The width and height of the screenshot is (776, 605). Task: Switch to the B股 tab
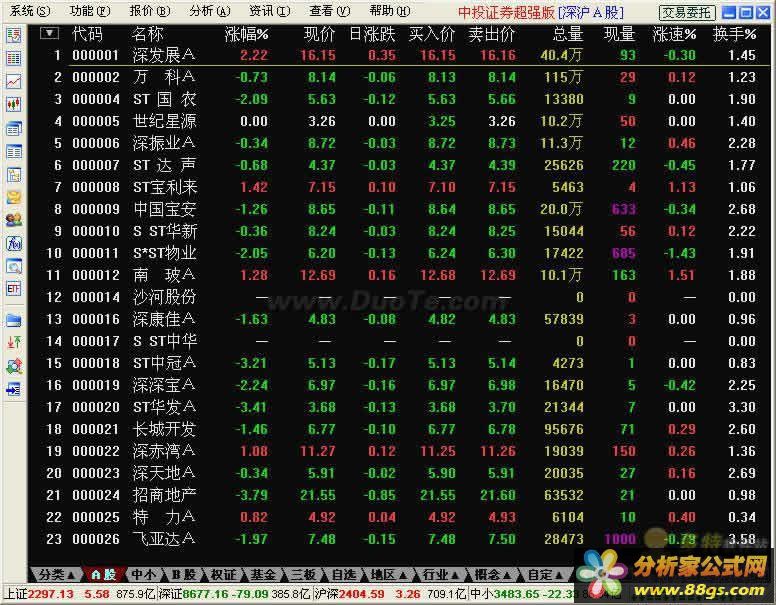[183, 575]
